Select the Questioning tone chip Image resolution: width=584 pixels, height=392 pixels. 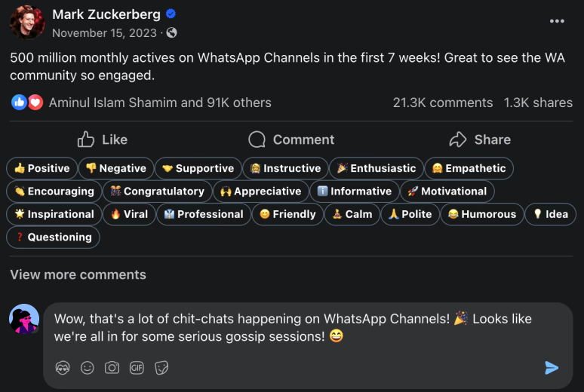coord(53,237)
